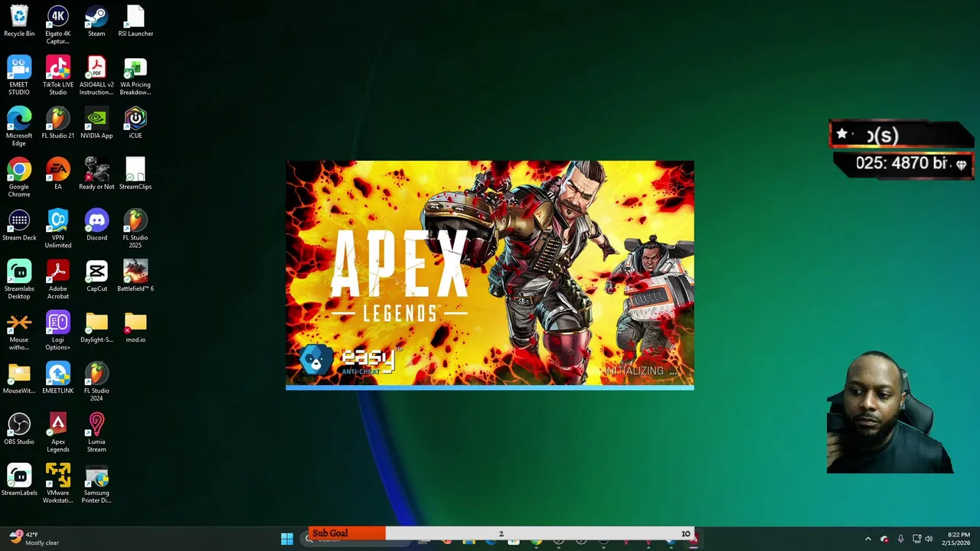The image size is (980, 551).
Task: Select the ASIO4ALL v2 Instruction PDF
Action: tap(96, 75)
